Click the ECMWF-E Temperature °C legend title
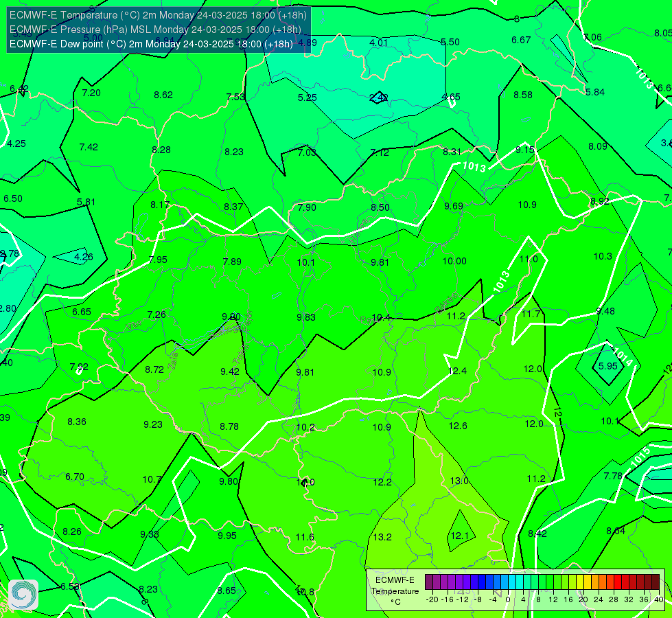This screenshot has width=672, height=618. point(395,591)
